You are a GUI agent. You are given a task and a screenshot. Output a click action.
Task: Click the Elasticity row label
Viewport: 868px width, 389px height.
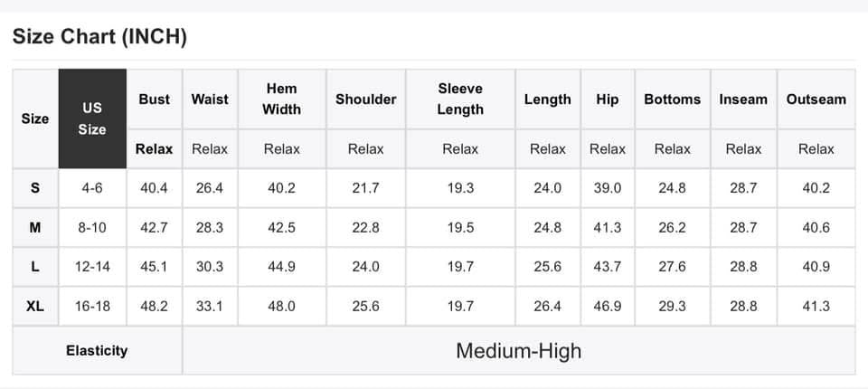(x=97, y=350)
